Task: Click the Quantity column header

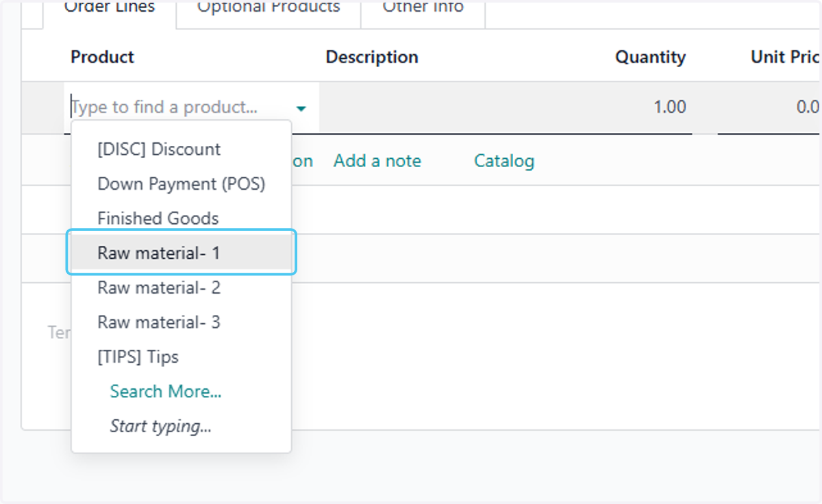Action: coord(650,57)
